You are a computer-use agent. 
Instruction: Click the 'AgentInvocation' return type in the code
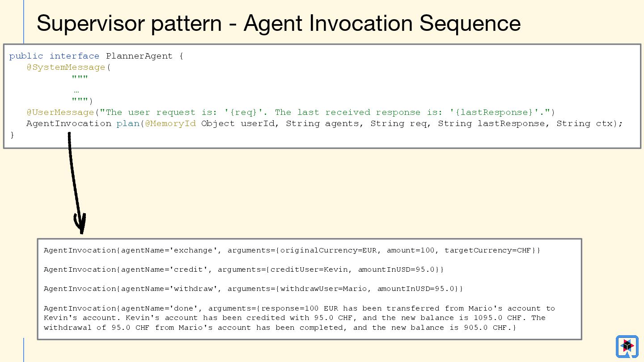[x=69, y=123]
